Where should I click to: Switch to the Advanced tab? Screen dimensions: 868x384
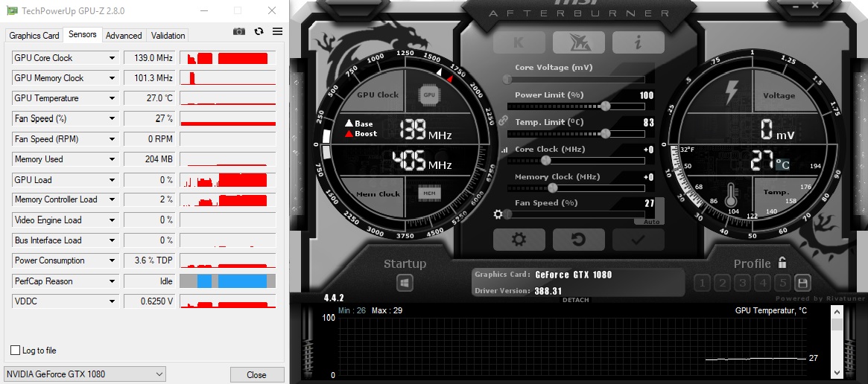[124, 36]
